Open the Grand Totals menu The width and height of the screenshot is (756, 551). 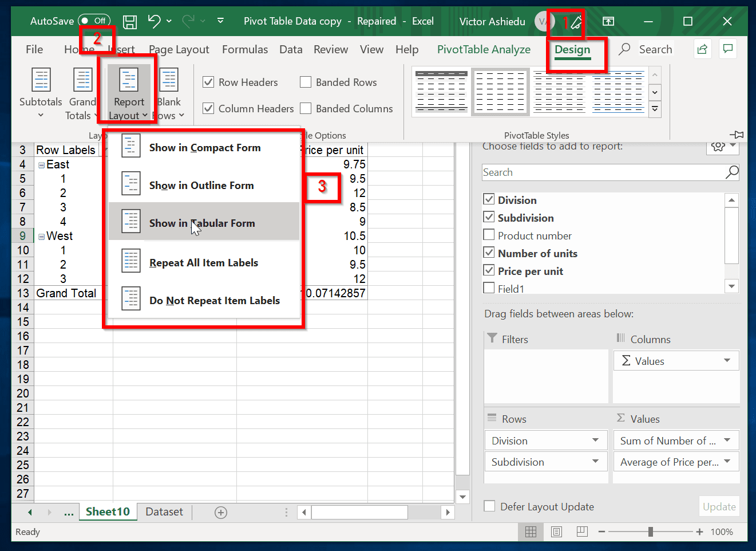[82, 93]
